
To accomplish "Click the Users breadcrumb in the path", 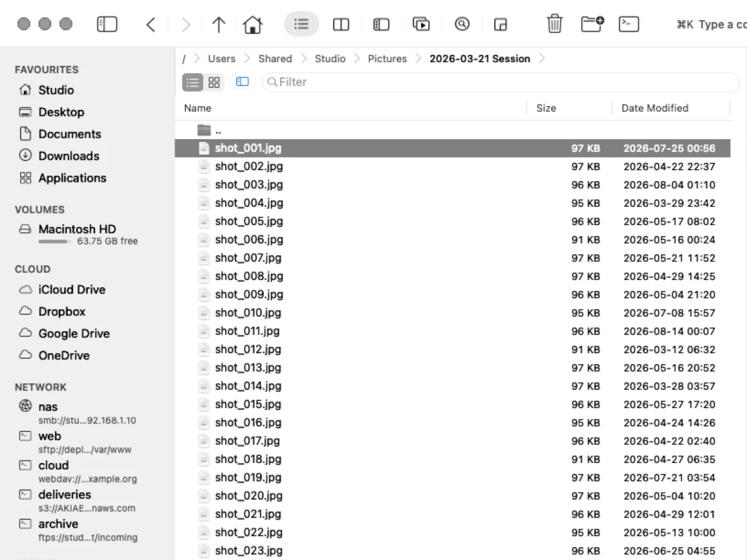I will 222,59.
